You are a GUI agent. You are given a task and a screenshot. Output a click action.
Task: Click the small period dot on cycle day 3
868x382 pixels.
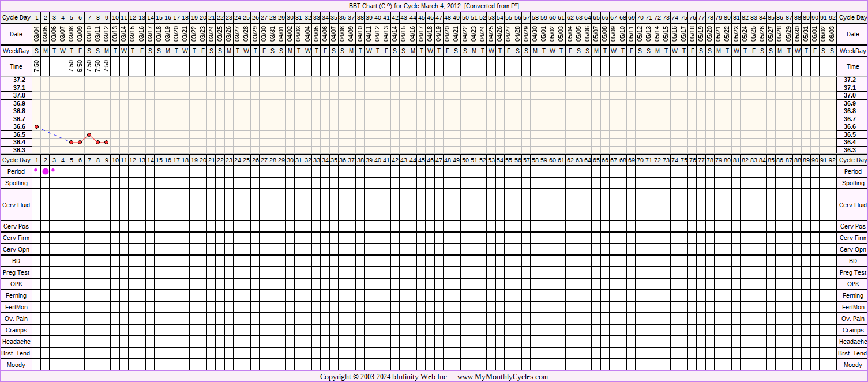click(53, 170)
